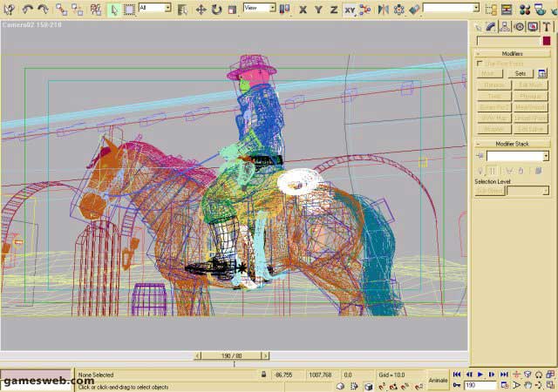The image size is (558, 392).
Task: Switch to the Display panel tab
Action: (532, 27)
